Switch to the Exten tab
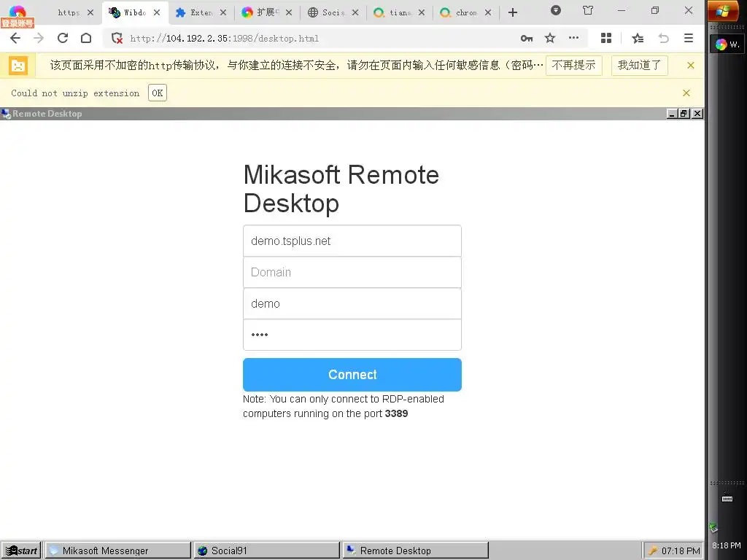 201,13
